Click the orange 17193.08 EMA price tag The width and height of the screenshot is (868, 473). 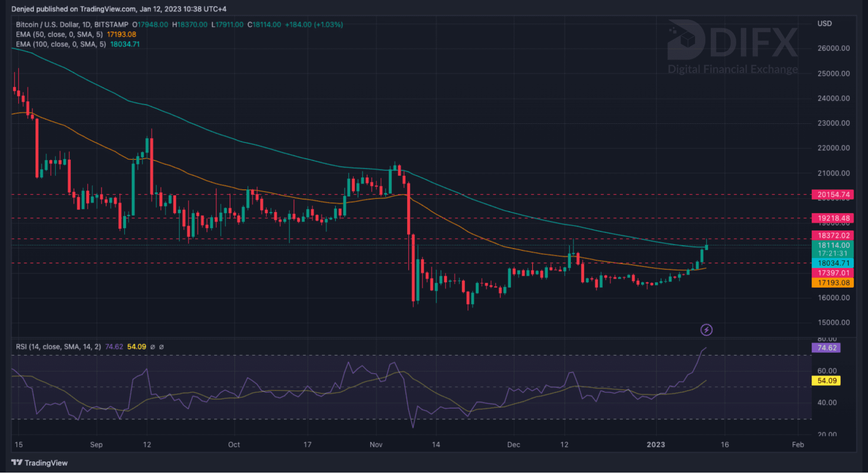click(x=832, y=283)
